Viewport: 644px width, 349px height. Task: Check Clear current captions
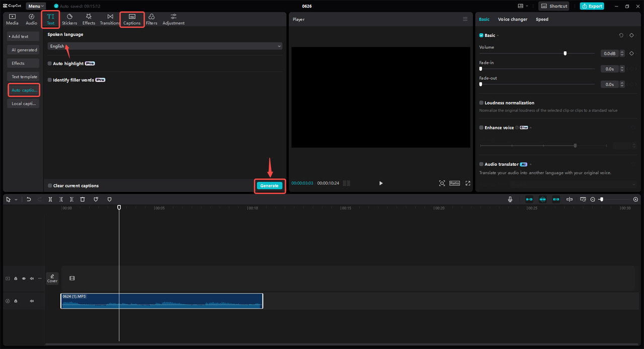tap(49, 186)
